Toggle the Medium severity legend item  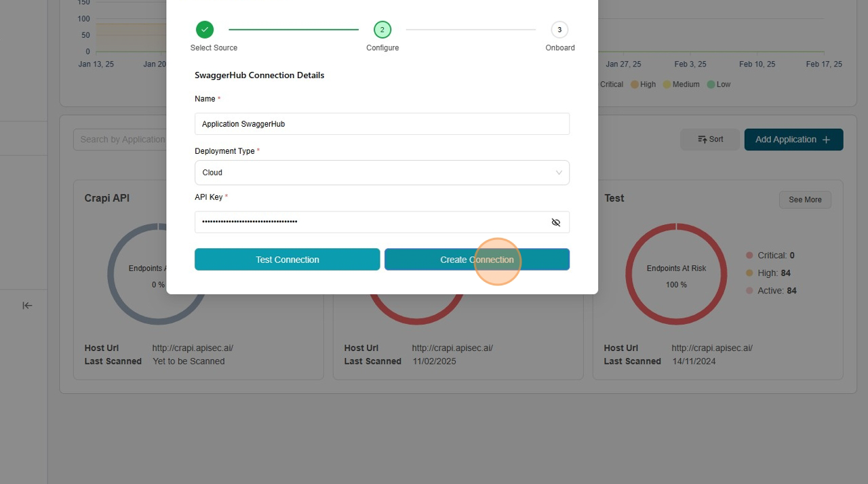[681, 85]
